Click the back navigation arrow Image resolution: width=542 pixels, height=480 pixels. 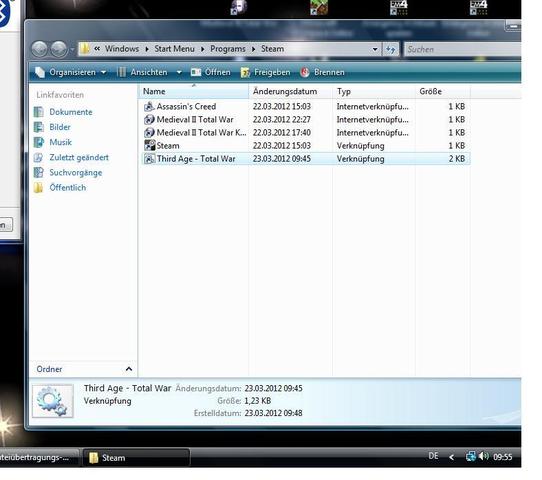(39, 49)
